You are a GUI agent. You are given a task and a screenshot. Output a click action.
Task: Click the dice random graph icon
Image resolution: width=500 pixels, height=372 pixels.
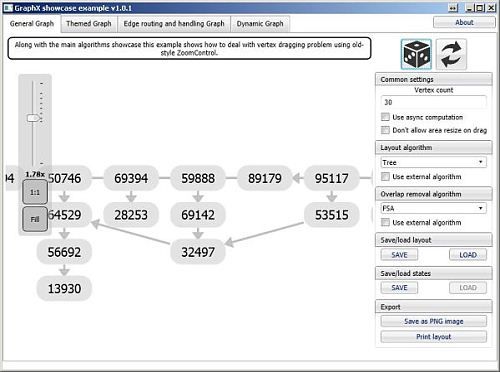pyautogui.click(x=416, y=54)
